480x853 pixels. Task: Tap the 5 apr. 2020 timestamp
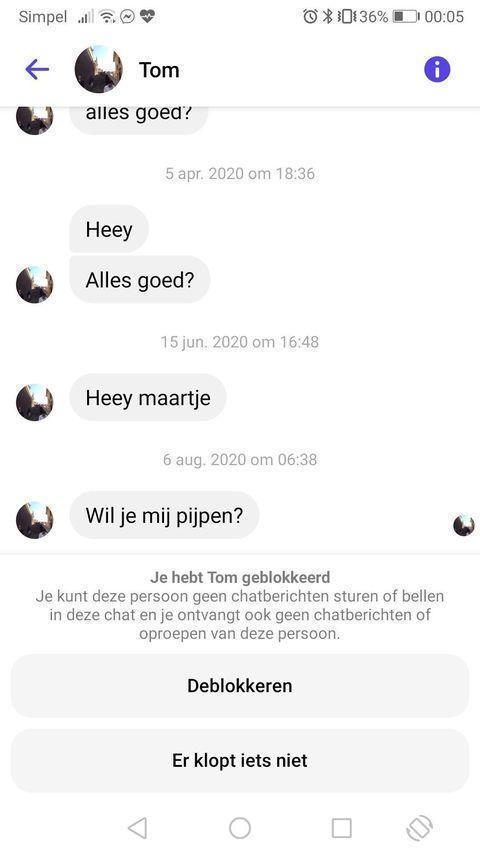pyautogui.click(x=240, y=174)
